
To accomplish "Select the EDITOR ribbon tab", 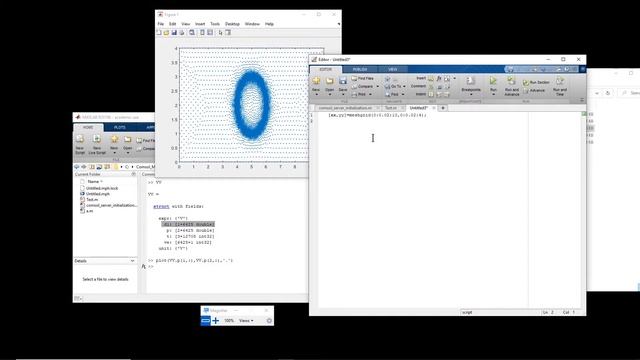I will pyautogui.click(x=325, y=69).
